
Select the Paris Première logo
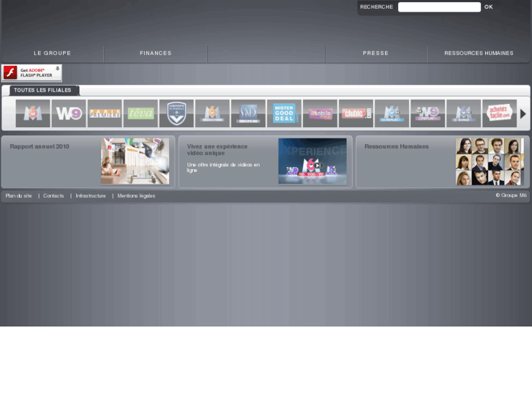(105, 113)
